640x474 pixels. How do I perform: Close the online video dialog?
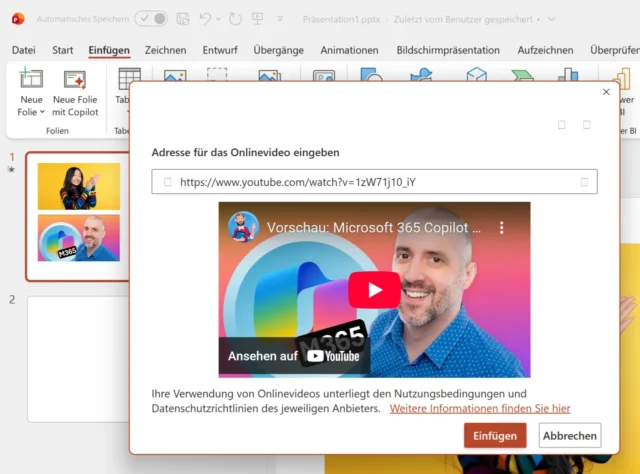[606, 92]
